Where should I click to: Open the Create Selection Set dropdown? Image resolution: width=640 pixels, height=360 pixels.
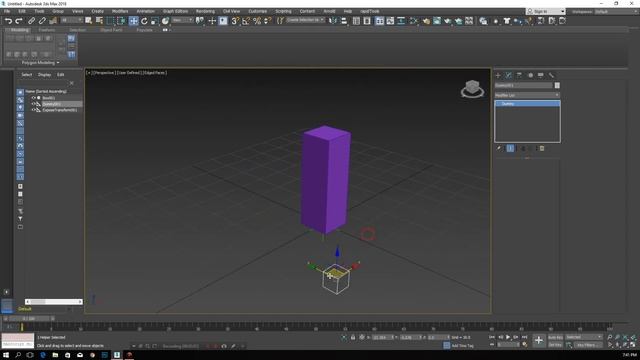[305, 20]
